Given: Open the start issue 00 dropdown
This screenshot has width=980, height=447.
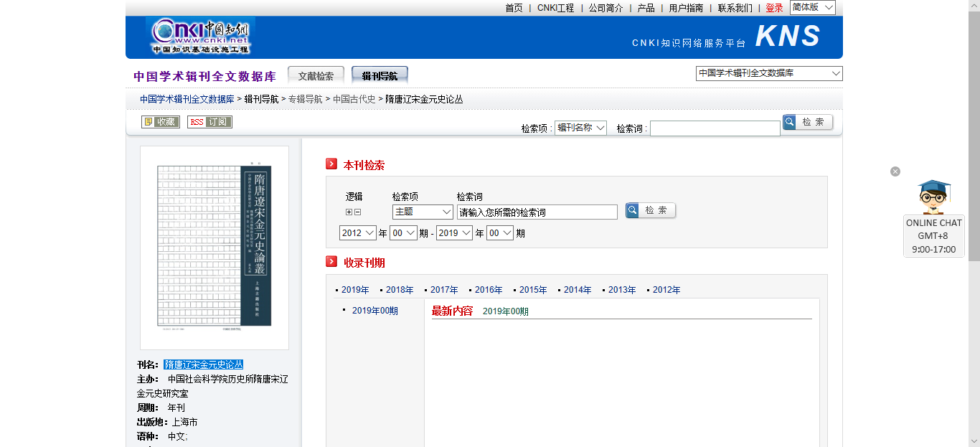Looking at the screenshot, I should [x=403, y=232].
